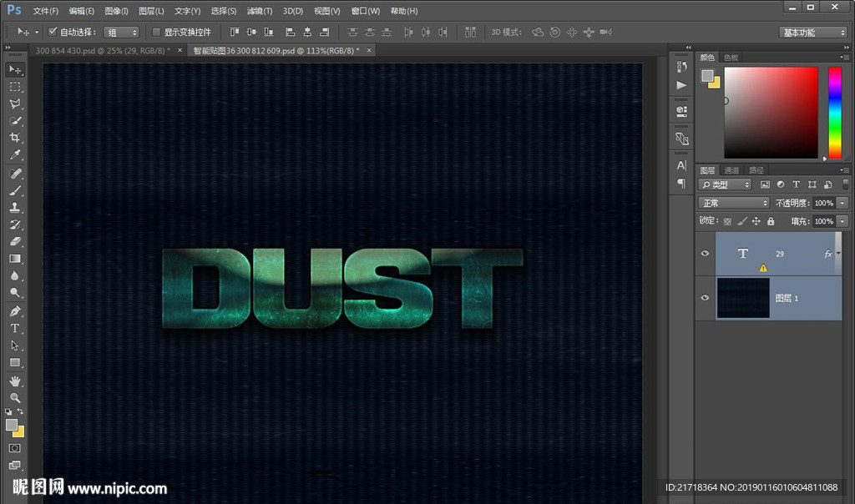Image resolution: width=855 pixels, height=504 pixels.
Task: Select the Rectangular Marquee tool
Action: [15, 87]
